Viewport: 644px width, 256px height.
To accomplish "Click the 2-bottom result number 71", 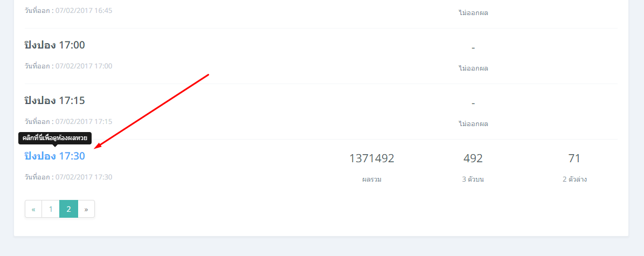I will [574, 158].
